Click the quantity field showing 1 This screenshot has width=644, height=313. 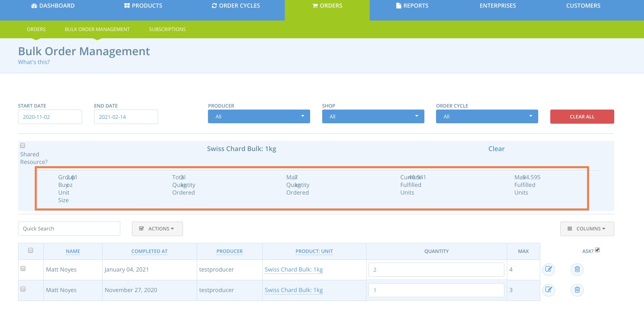click(x=436, y=290)
